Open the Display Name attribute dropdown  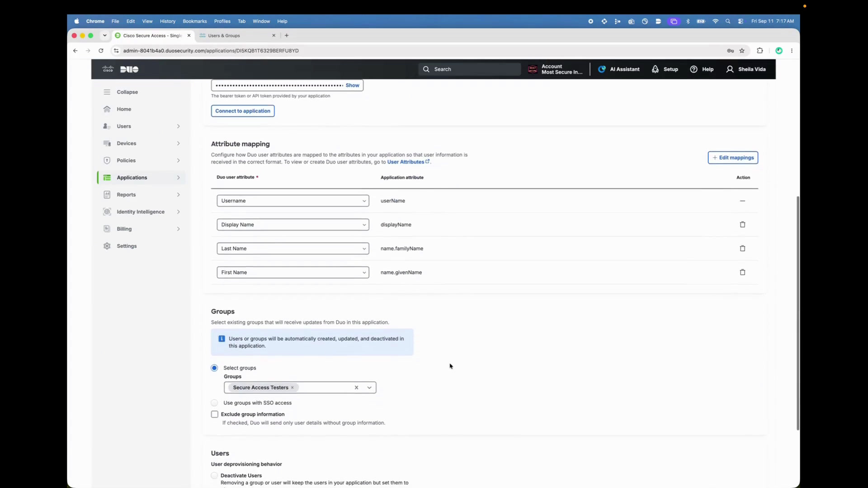tap(293, 225)
